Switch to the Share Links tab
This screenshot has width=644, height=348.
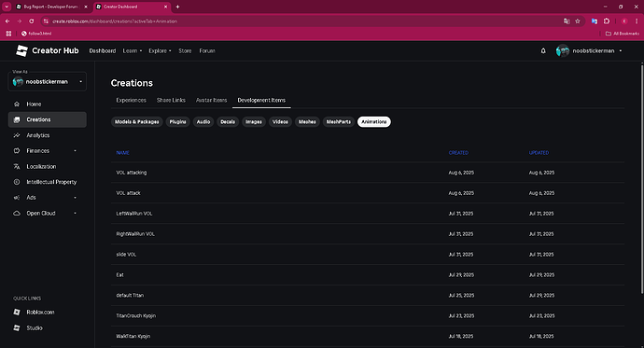[171, 100]
